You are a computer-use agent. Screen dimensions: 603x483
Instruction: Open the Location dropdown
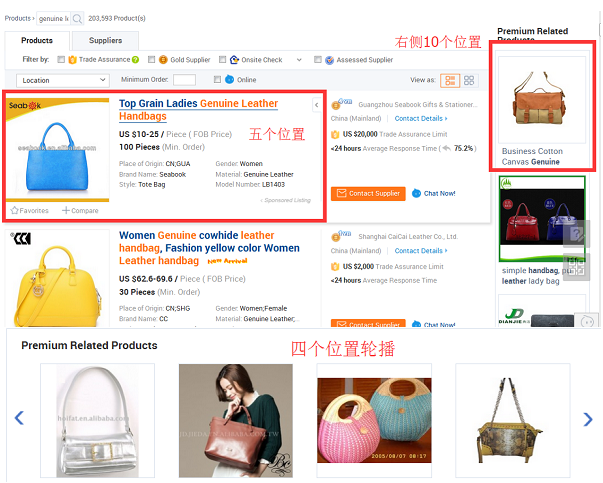click(x=63, y=80)
